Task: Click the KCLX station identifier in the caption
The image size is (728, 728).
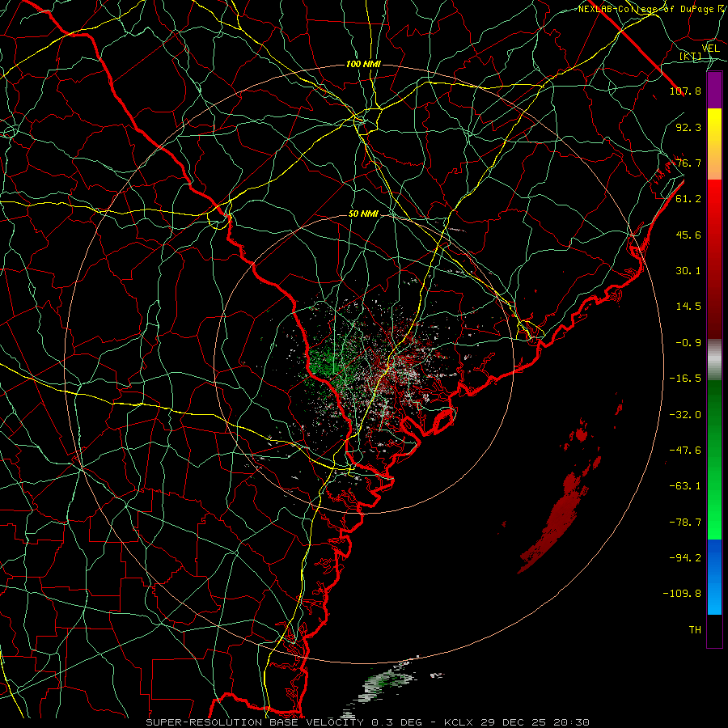Action: pyautogui.click(x=459, y=722)
